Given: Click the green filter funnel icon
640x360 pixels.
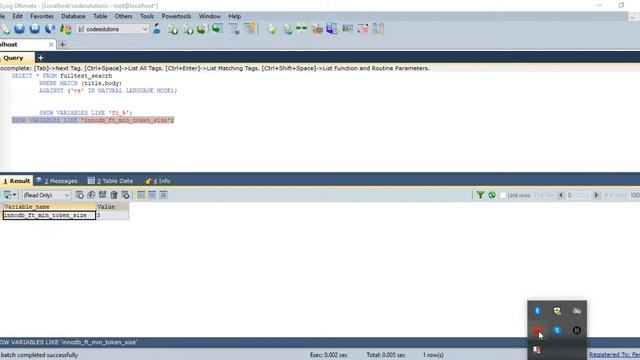Looking at the screenshot, I should (480, 195).
